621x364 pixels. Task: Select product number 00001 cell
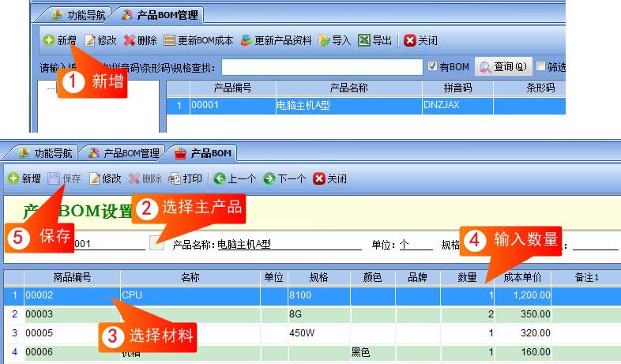tap(233, 105)
